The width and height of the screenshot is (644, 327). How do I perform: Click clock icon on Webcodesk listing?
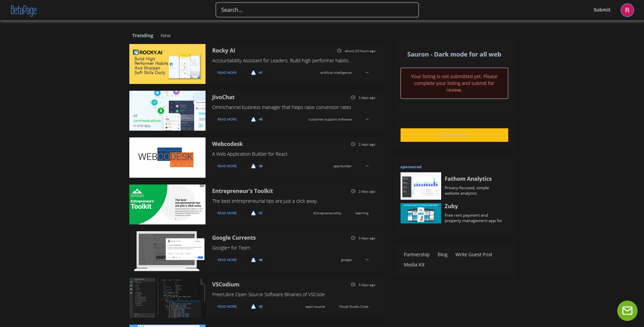(x=353, y=144)
